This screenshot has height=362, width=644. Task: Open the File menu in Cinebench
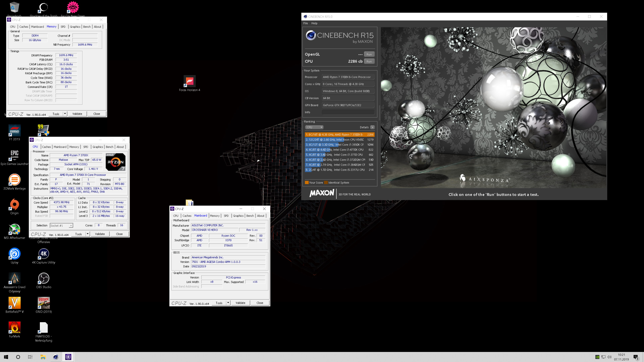point(306,23)
